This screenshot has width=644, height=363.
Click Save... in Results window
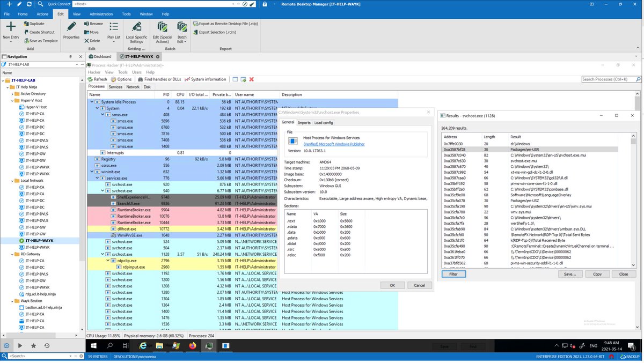570,274
